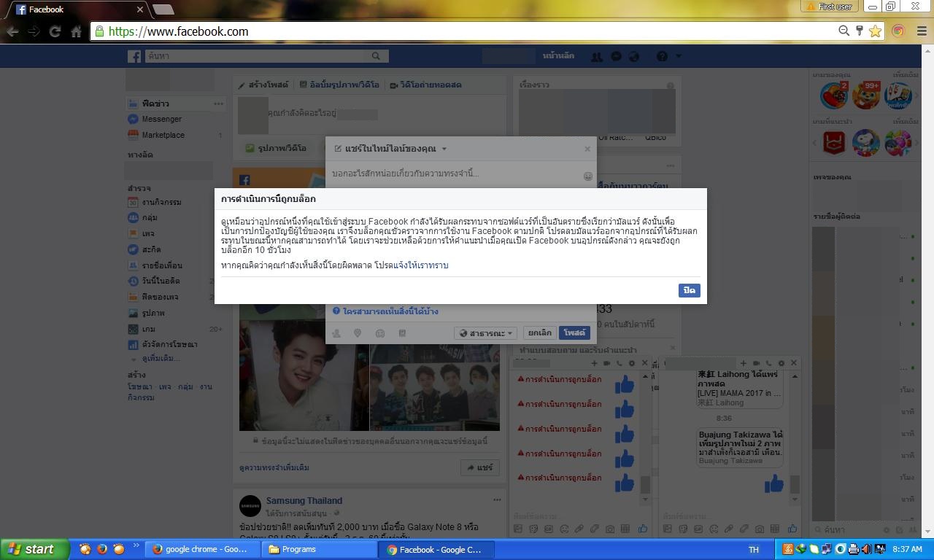This screenshot has height=560, width=934.
Task: Open emoji picker in share composer
Action: click(588, 176)
